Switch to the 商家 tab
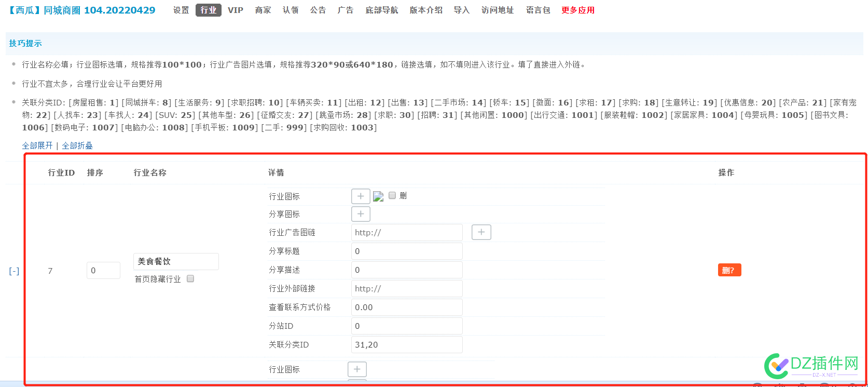This screenshot has height=387, width=868. click(263, 10)
